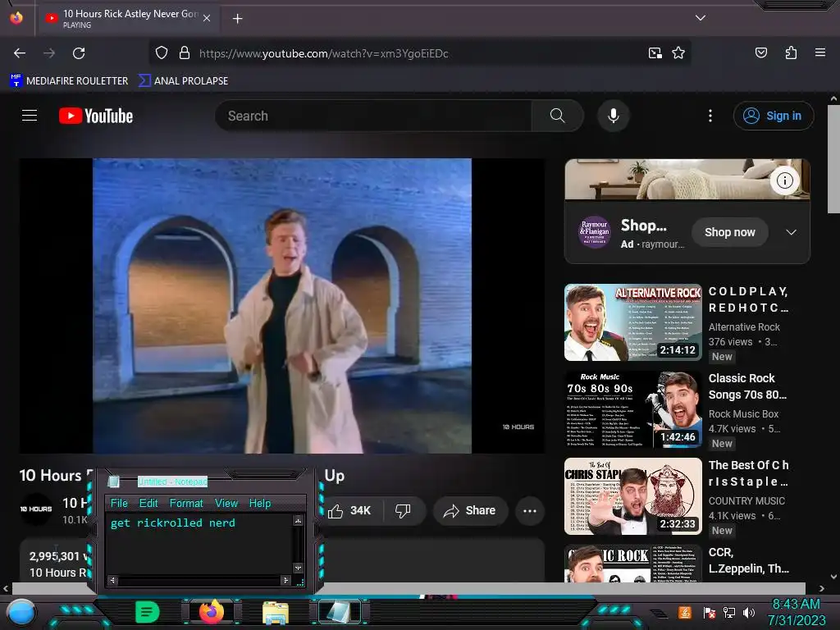The image size is (840, 630).
Task: Go back with the browser back arrow
Action: 20,53
